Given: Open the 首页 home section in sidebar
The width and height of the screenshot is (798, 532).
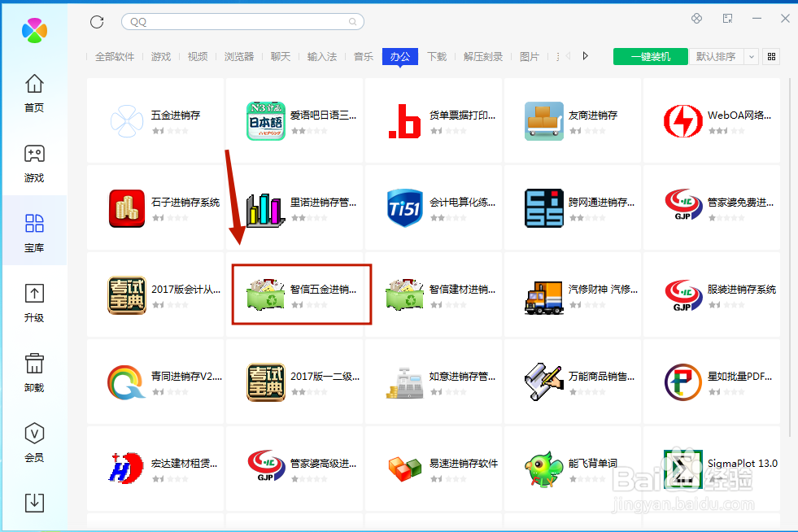Looking at the screenshot, I should [x=34, y=91].
